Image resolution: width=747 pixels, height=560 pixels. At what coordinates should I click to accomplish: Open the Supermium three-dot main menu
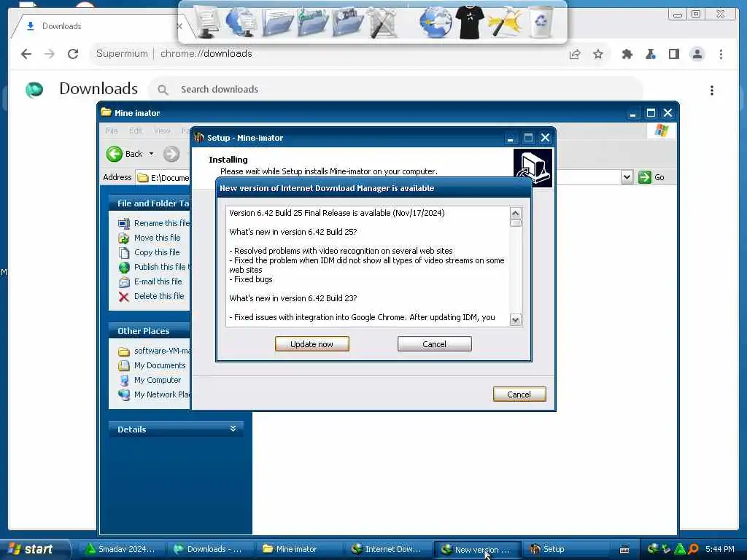pyautogui.click(x=721, y=54)
